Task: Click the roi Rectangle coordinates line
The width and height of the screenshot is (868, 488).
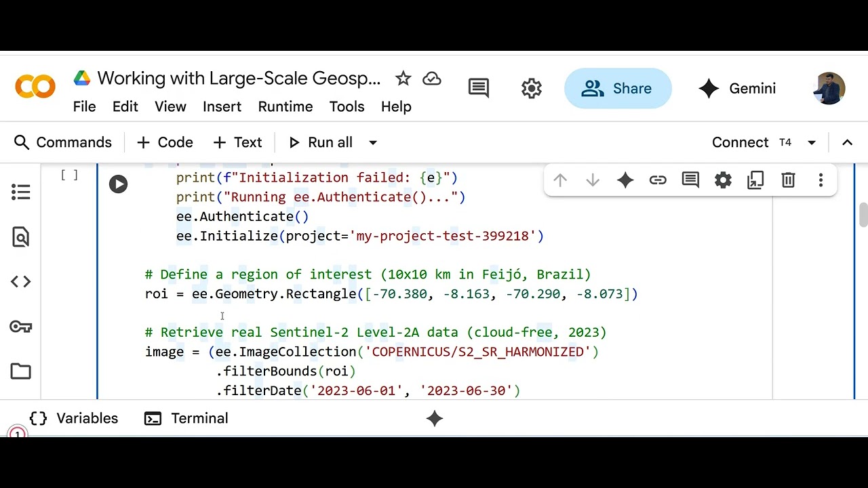Action: click(x=391, y=294)
